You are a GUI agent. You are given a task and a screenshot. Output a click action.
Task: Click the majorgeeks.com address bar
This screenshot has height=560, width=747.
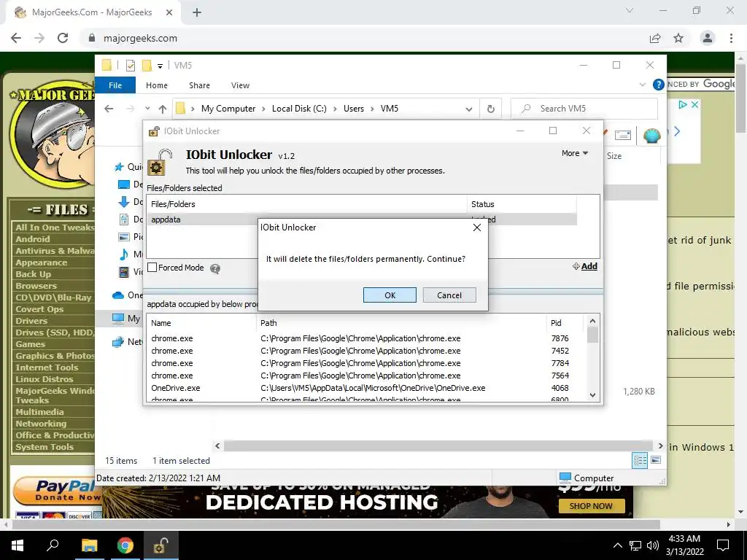click(x=362, y=38)
